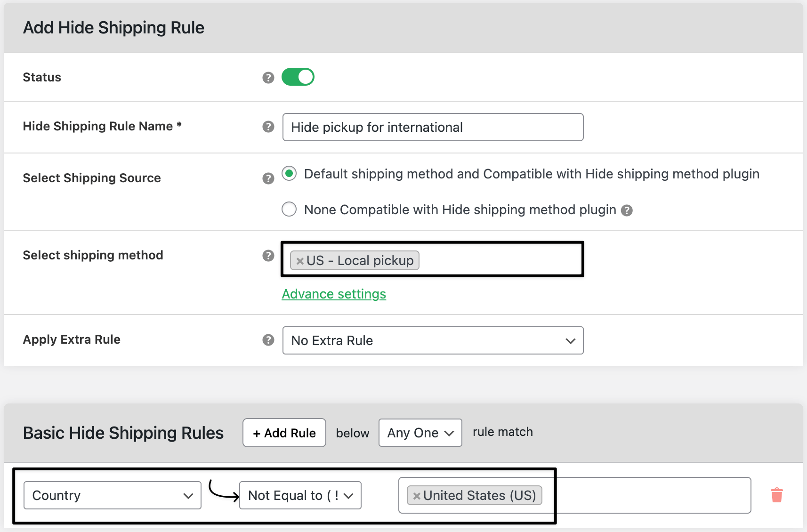Viewport: 807px width, 532px height.
Task: Click the + Add Rule button
Action: tap(284, 433)
